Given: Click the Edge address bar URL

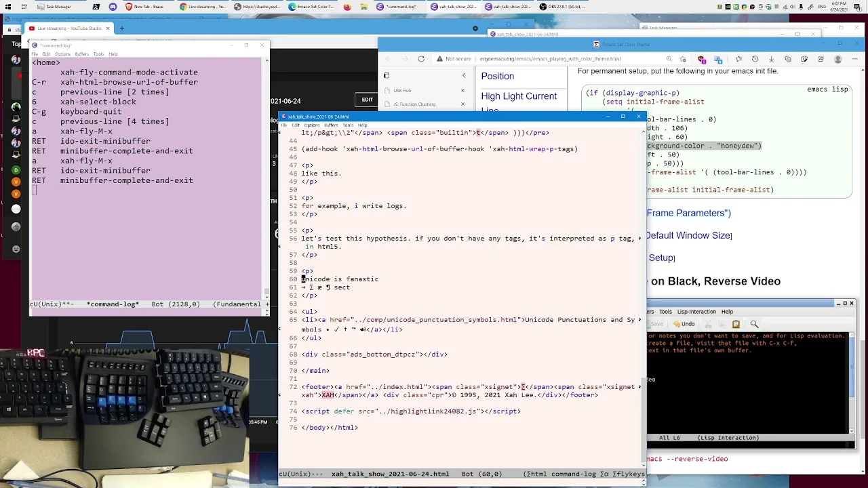Looking at the screenshot, I should coord(550,59).
